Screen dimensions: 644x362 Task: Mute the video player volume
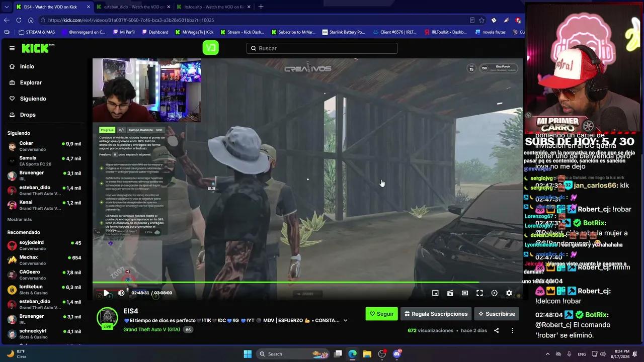click(x=121, y=293)
